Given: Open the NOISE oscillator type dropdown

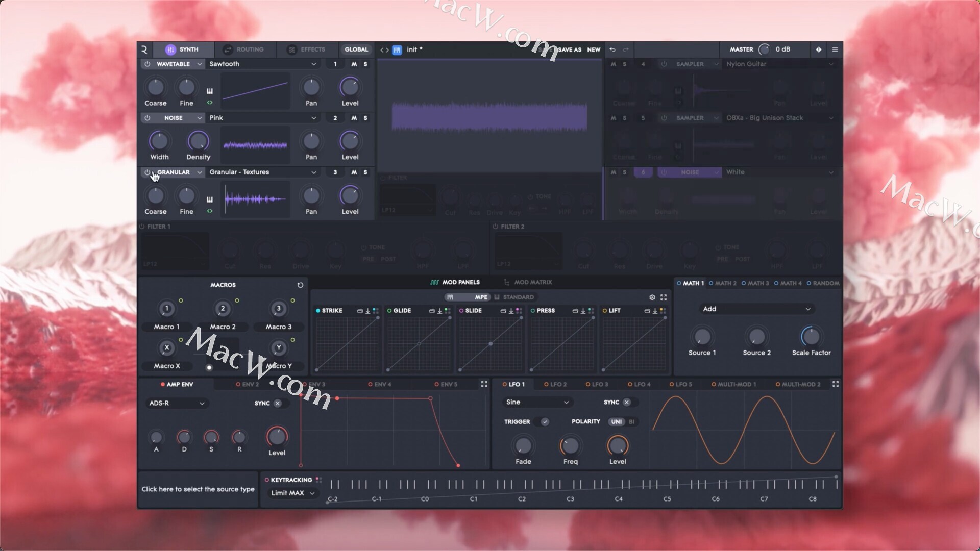Looking at the screenshot, I should 179,118.
